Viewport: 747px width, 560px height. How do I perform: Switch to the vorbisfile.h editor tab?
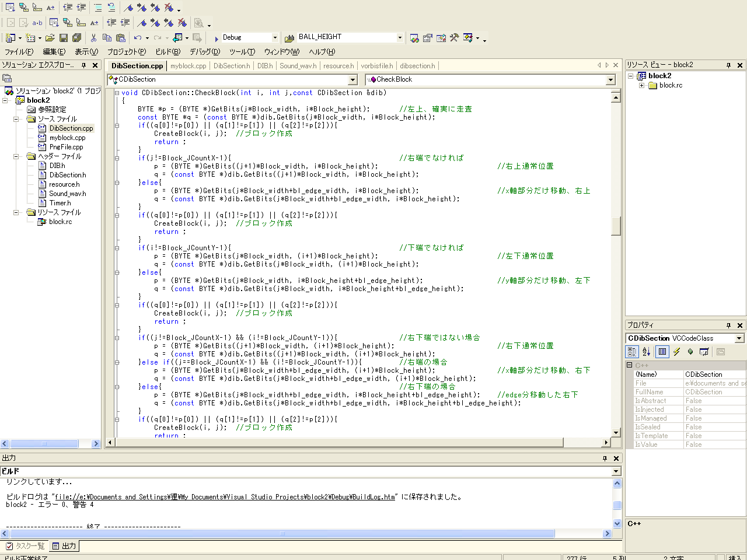tap(377, 66)
